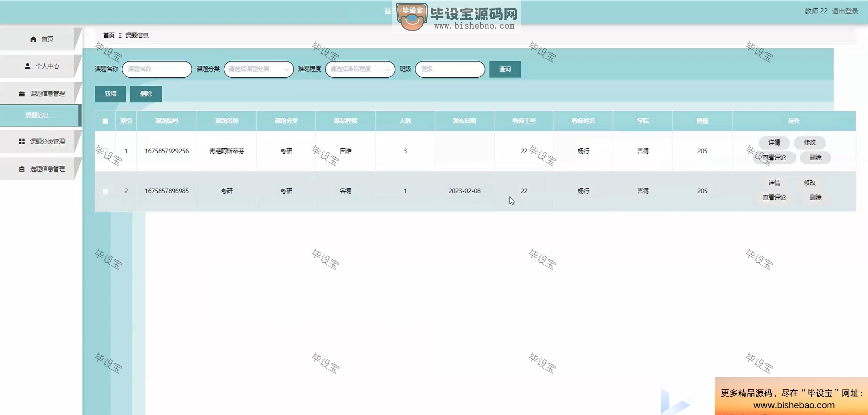Click cell 1675857896985
Viewport: 868px width, 415px height.
click(x=166, y=191)
